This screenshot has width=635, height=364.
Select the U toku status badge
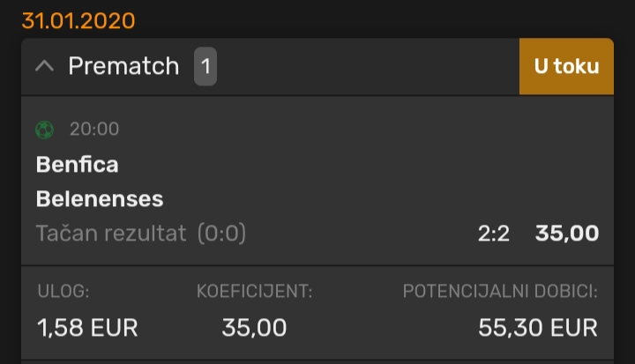point(566,66)
